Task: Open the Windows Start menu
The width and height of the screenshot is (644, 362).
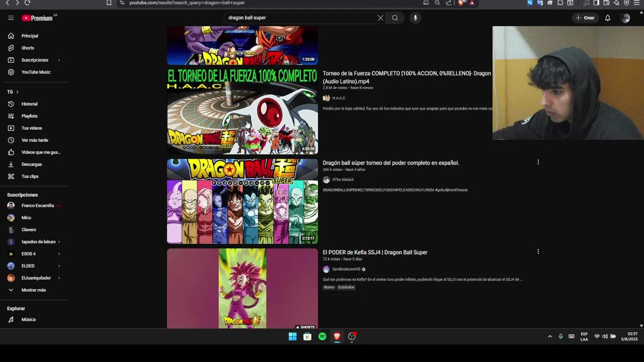Action: tap(292, 336)
